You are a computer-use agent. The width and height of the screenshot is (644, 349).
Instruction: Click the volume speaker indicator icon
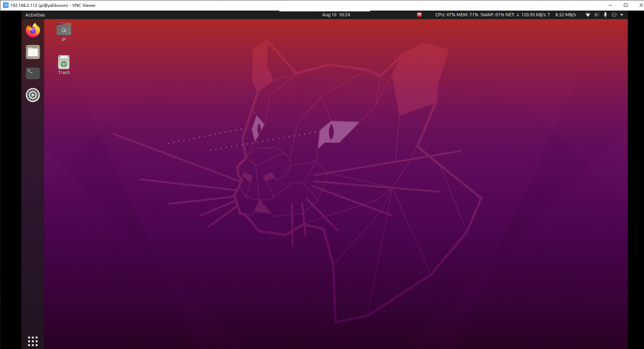pyautogui.click(x=597, y=15)
